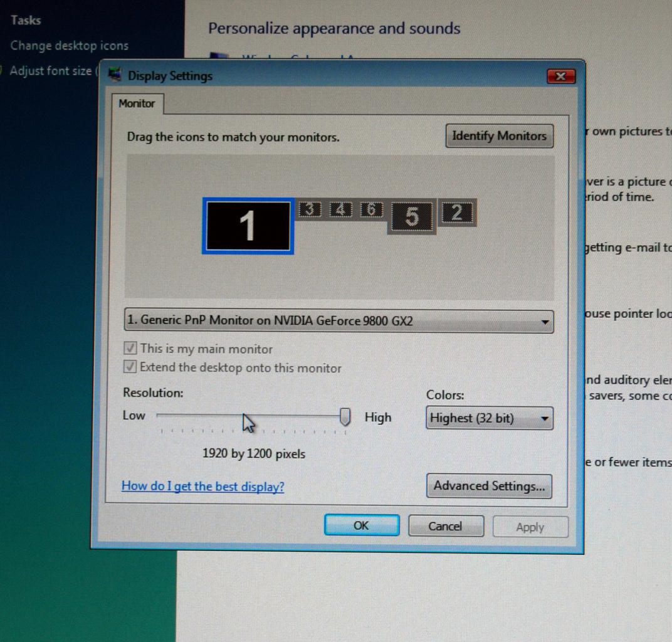The height and width of the screenshot is (642, 672).
Task: Expand the Colors Highest (32 bit) dropdown
Action: 490,418
